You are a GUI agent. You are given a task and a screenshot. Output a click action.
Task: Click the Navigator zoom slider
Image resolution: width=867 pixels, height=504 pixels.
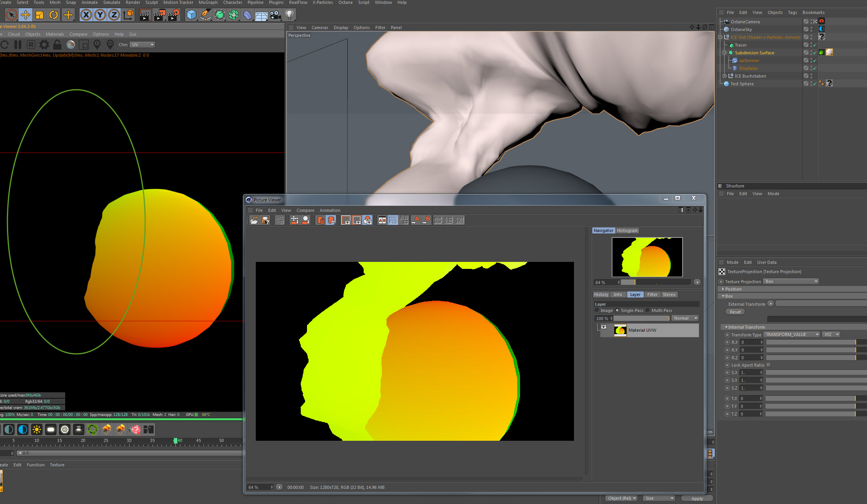[655, 282]
